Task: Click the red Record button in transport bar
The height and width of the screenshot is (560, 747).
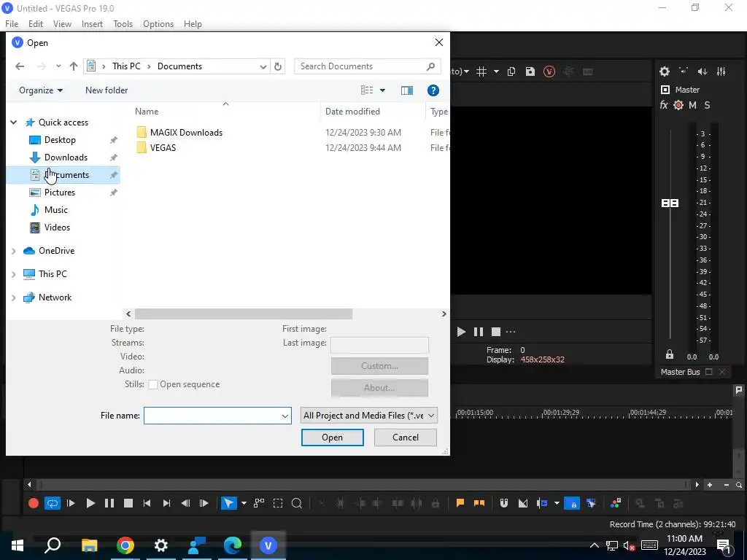Action: (x=34, y=503)
